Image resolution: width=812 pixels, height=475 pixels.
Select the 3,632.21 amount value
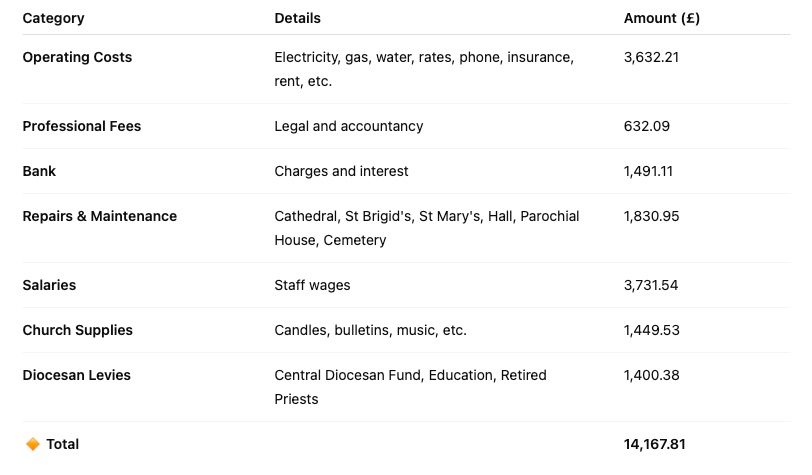coord(651,57)
